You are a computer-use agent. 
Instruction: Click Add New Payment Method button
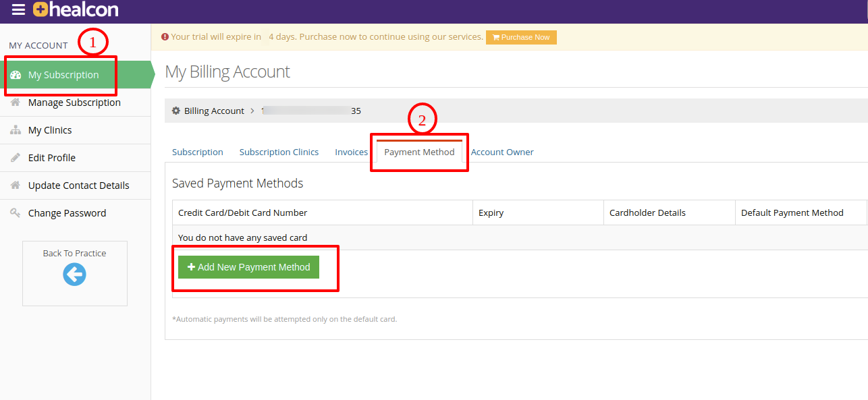tap(248, 267)
